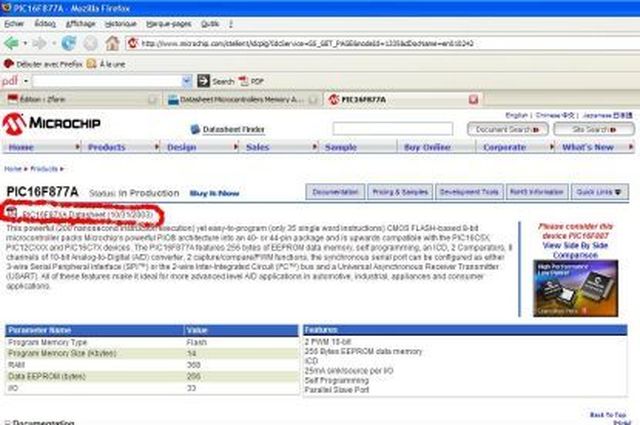Open the Pricing & Samples tab
This screenshot has height=425, width=640.
click(400, 192)
